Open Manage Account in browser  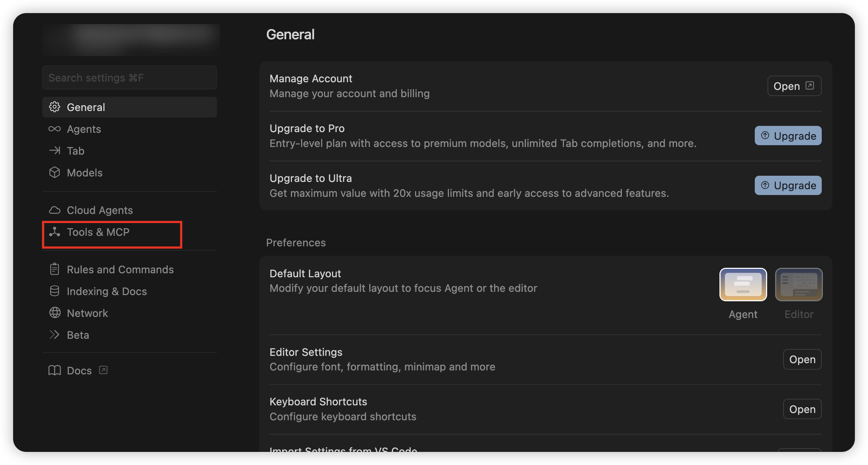pyautogui.click(x=794, y=86)
